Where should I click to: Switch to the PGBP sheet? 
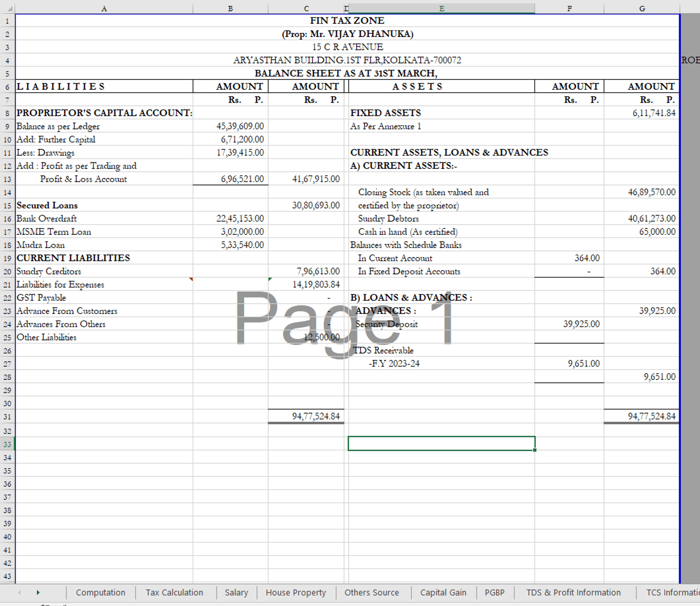click(x=494, y=593)
